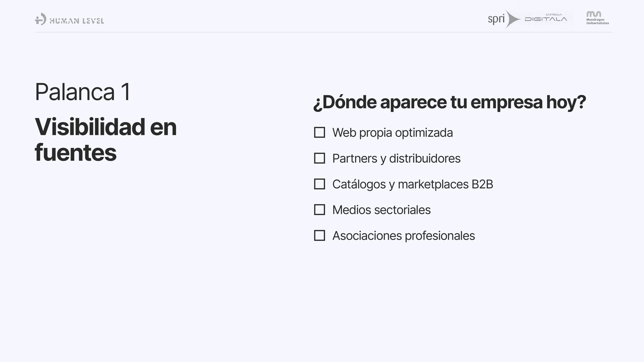Click the 'Palanca 1' title
Screen dimensions: 644x362
[x=83, y=92]
